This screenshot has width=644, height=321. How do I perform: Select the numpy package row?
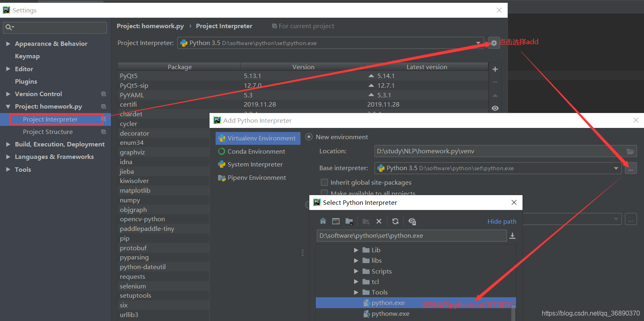click(163, 200)
